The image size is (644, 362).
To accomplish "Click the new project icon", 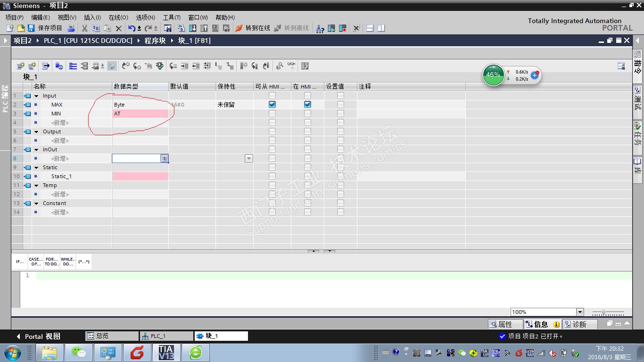I will (10, 28).
